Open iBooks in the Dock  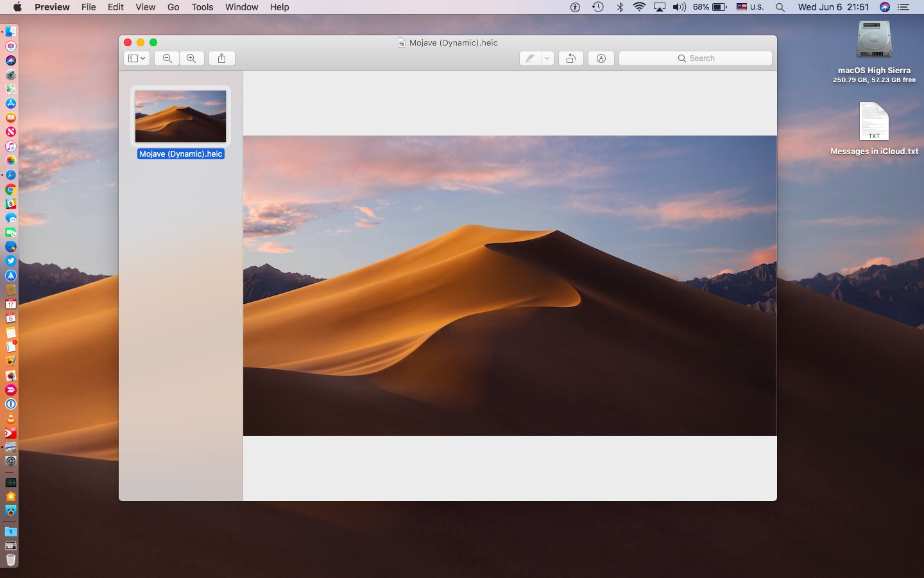(x=11, y=118)
